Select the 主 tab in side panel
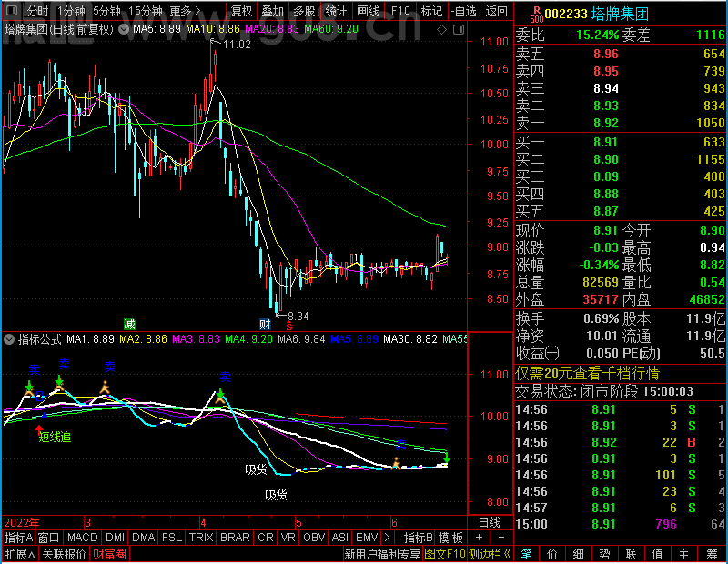 coord(683,554)
